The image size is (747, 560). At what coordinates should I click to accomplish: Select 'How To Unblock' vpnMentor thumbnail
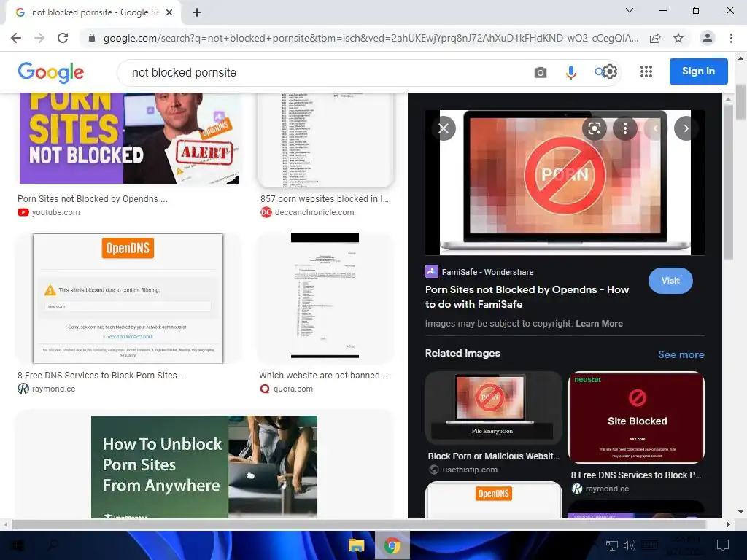click(204, 467)
